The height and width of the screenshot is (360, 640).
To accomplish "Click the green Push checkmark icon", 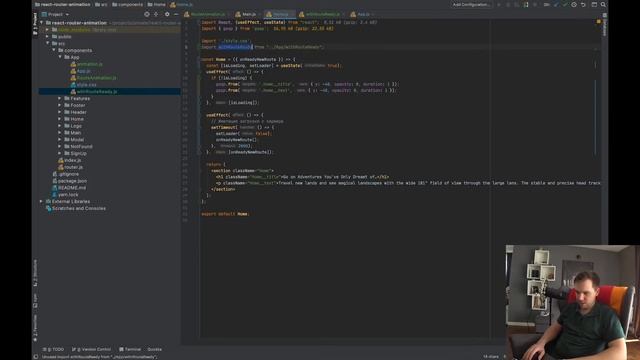I will [565, 4].
